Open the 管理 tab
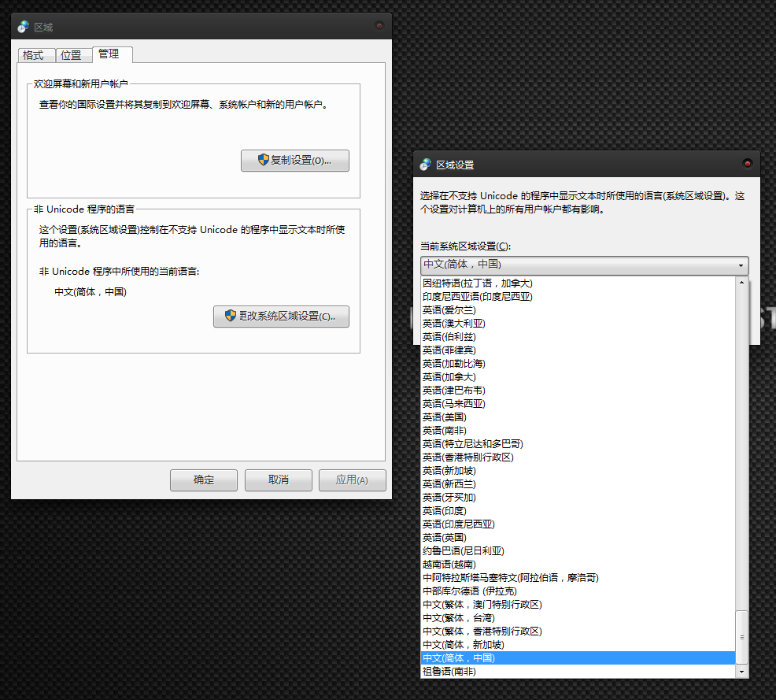The width and height of the screenshot is (776, 700). 109,54
